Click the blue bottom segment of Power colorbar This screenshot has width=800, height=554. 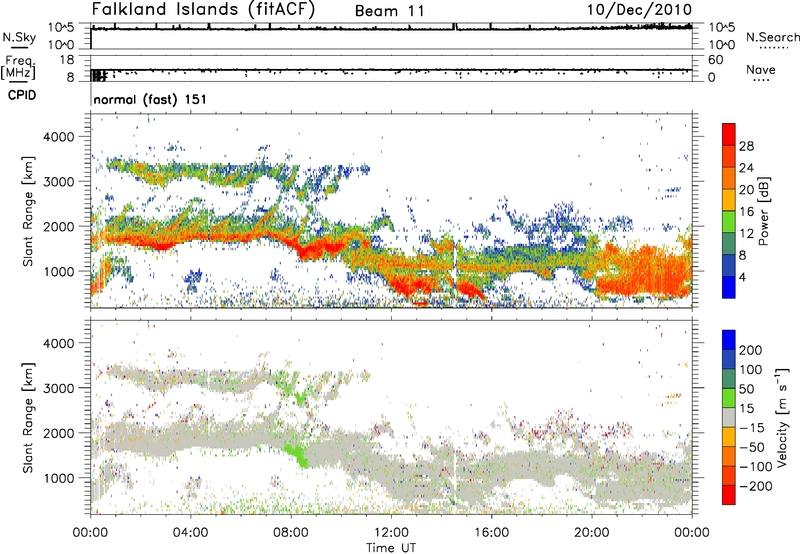[729, 288]
